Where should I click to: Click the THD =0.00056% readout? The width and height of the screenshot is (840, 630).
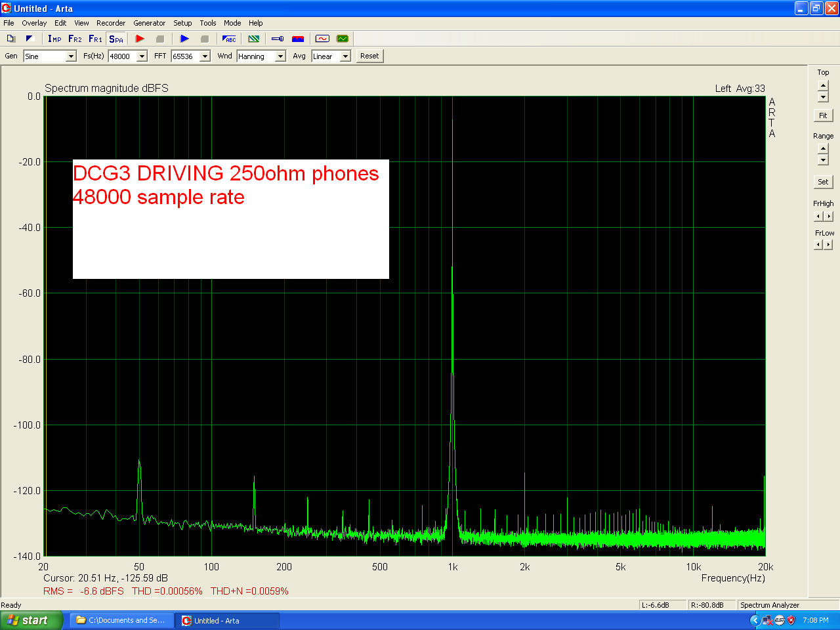[167, 591]
